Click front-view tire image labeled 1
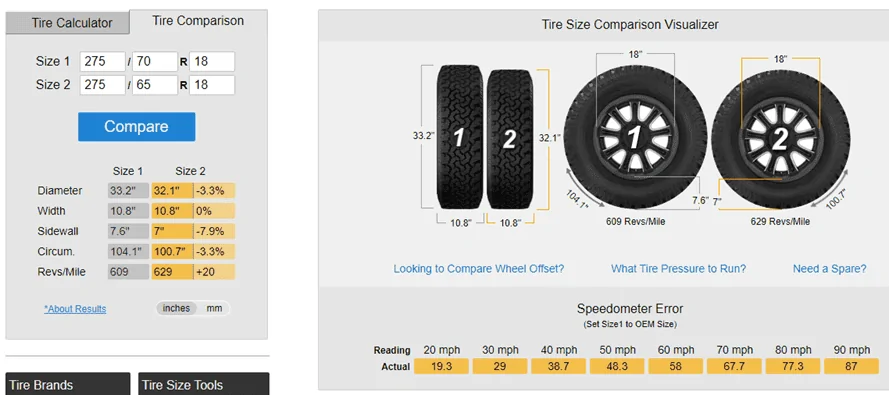889x395 pixels. [x=460, y=137]
